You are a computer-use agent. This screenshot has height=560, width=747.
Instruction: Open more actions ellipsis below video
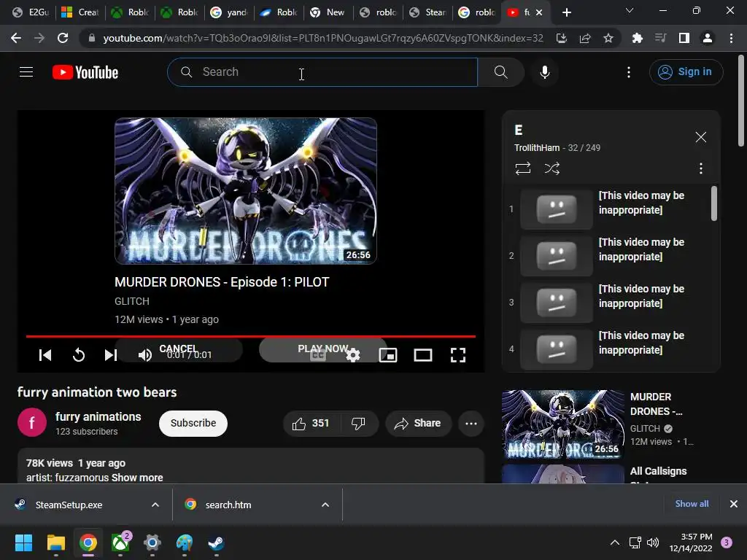point(471,424)
